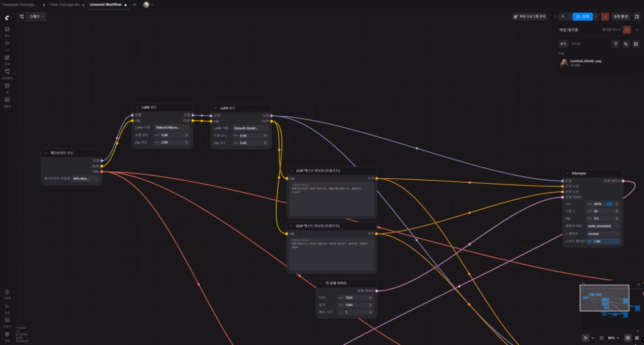Click the red cancel run button

605,16
